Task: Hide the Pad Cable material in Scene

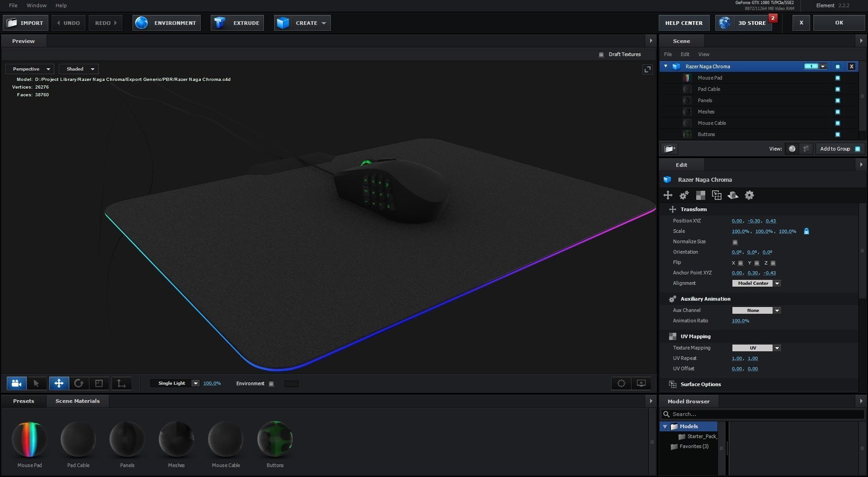Action: coord(837,89)
